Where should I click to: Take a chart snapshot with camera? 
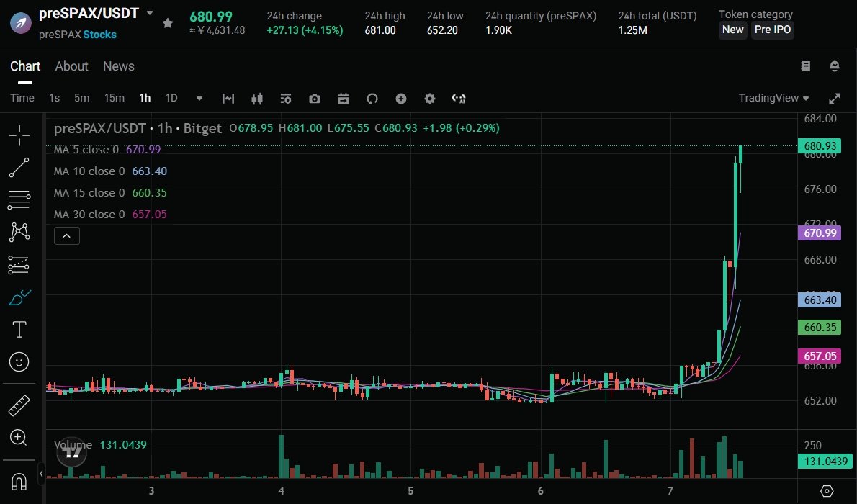coord(314,99)
